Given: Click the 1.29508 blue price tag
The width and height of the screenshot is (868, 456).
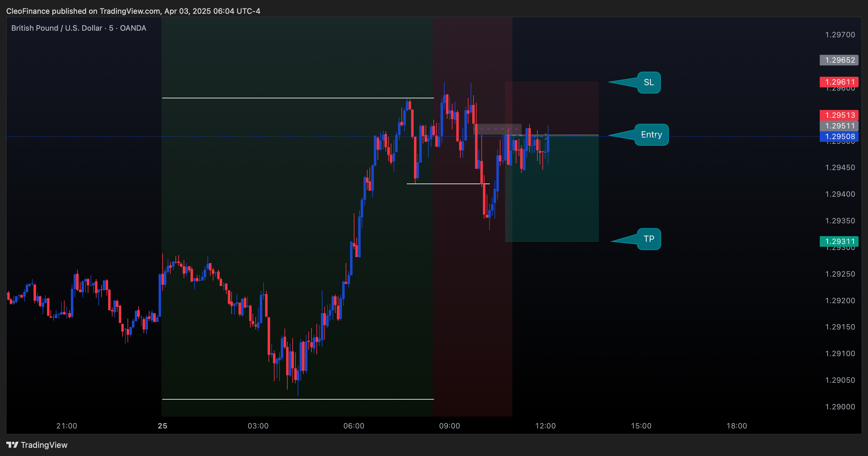Looking at the screenshot, I should pyautogui.click(x=839, y=137).
